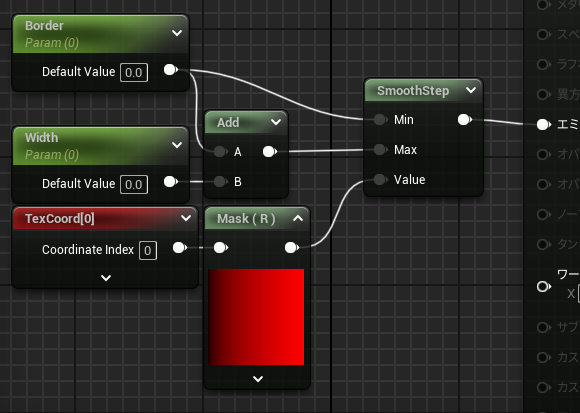This screenshot has width=580, height=413.
Task: Expand the Border parameter node chevron
Action: coord(177,33)
